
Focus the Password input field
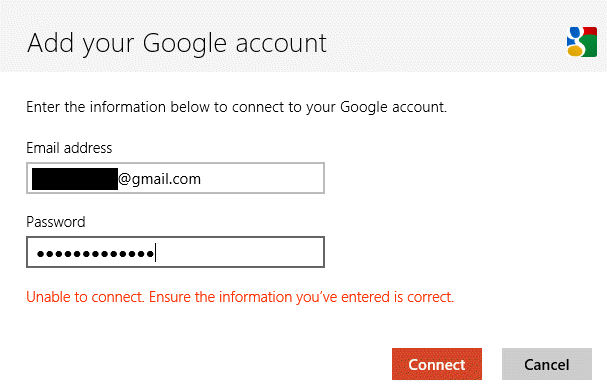tap(175, 252)
